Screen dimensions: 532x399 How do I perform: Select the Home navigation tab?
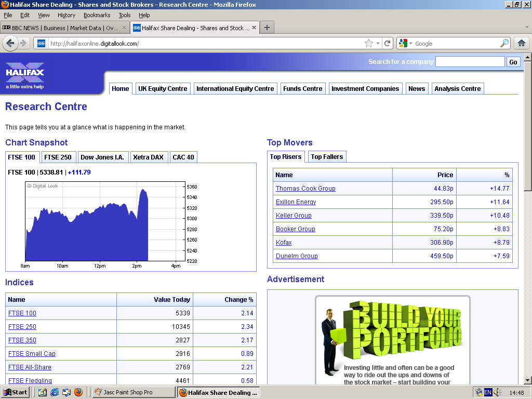click(121, 88)
